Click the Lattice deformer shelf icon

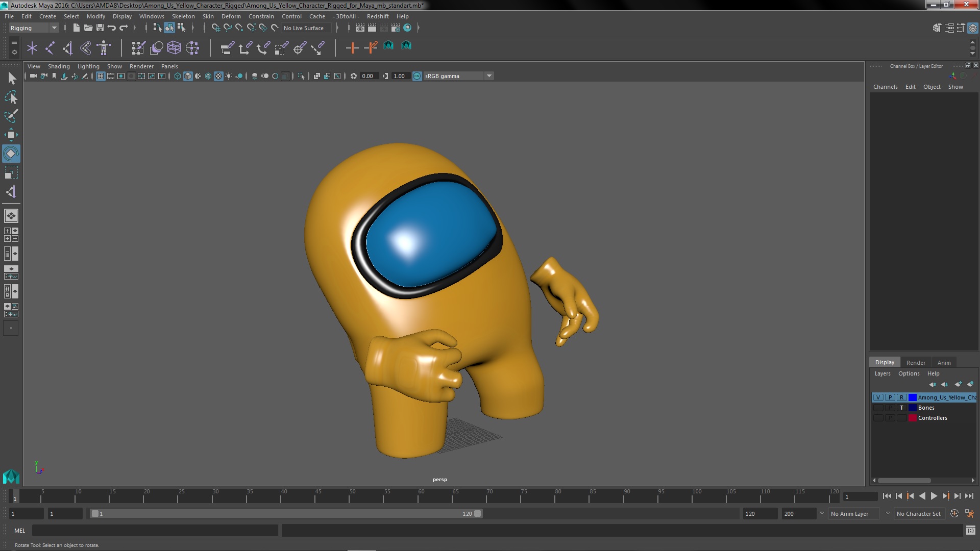174,48
